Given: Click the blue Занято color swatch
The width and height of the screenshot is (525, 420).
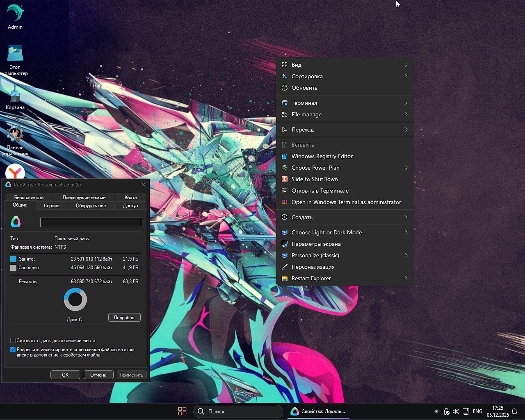Looking at the screenshot, I should pyautogui.click(x=13, y=259).
